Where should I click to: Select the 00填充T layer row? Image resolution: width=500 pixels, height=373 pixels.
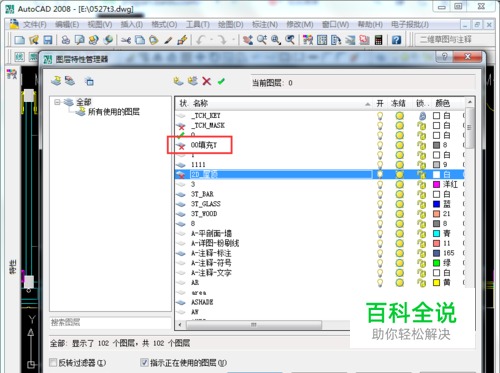[x=320, y=145]
